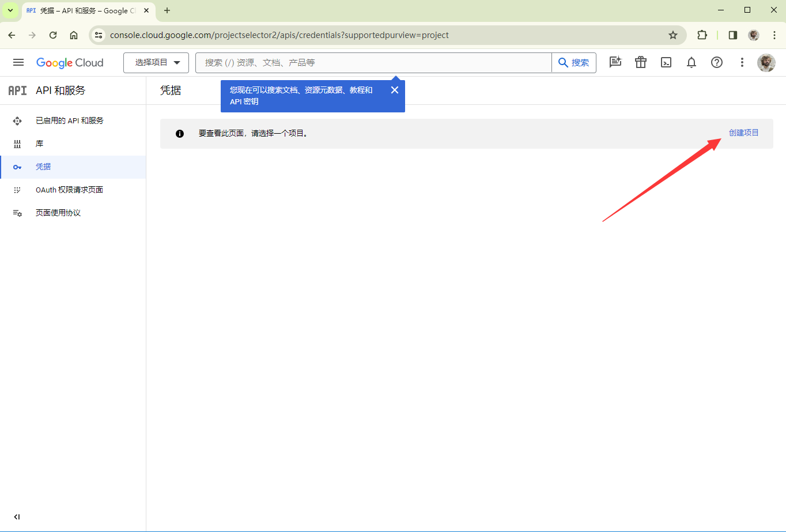Open the Gemini AI chat assistant icon

coord(615,63)
